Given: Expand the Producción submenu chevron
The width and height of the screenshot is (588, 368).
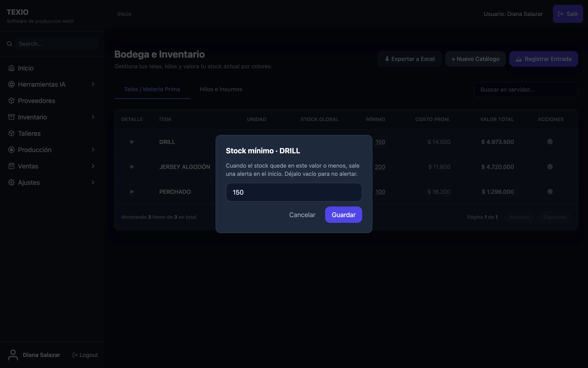Looking at the screenshot, I should (x=93, y=150).
